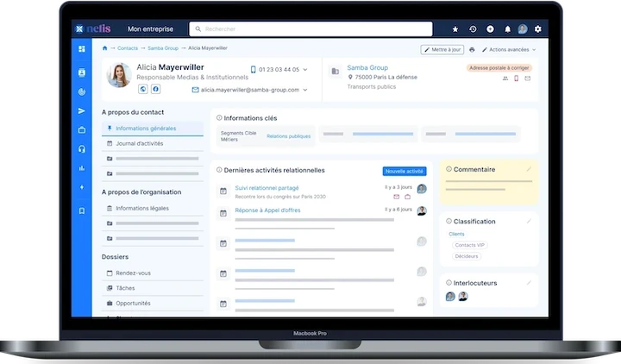Click Clients classification link
This screenshot has height=364, width=621.
click(456, 234)
